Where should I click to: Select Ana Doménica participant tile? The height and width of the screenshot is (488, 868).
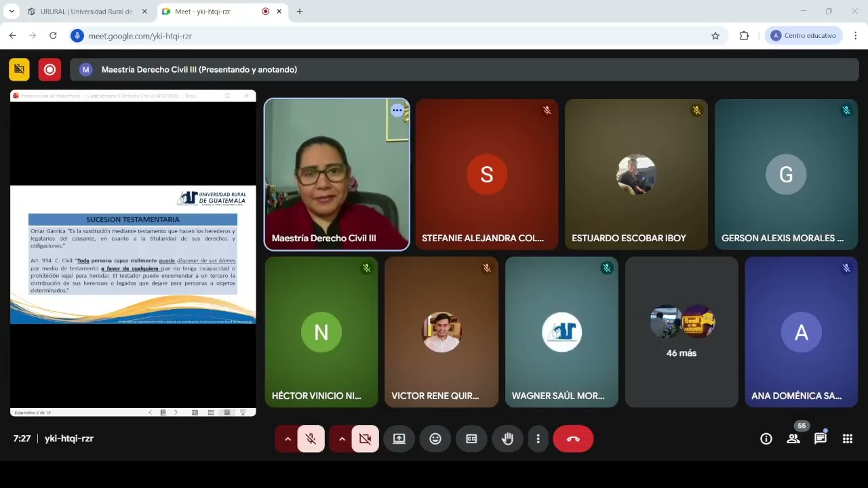[802, 332]
